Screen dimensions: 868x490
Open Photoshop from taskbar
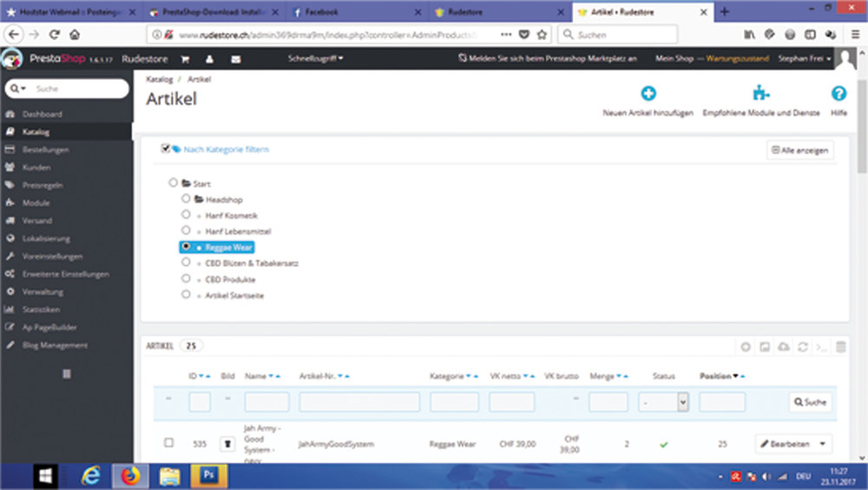208,475
